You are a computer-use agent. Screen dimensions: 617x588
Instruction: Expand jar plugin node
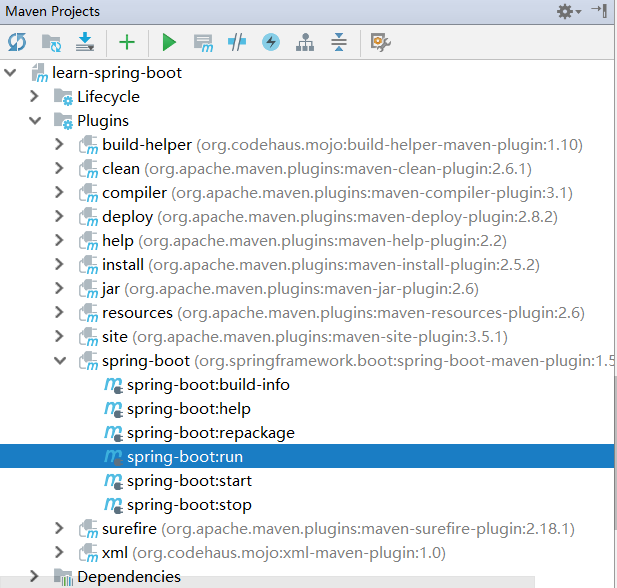click(59, 288)
